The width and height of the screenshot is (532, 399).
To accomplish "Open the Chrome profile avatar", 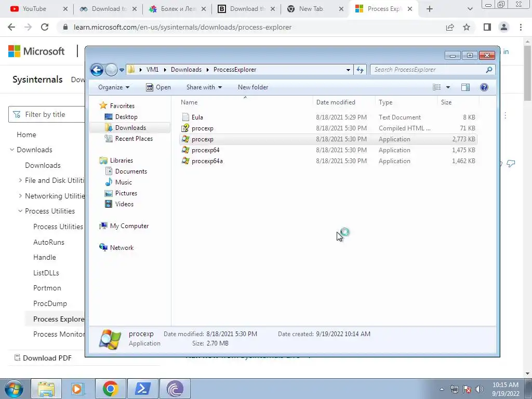I will click(504, 27).
